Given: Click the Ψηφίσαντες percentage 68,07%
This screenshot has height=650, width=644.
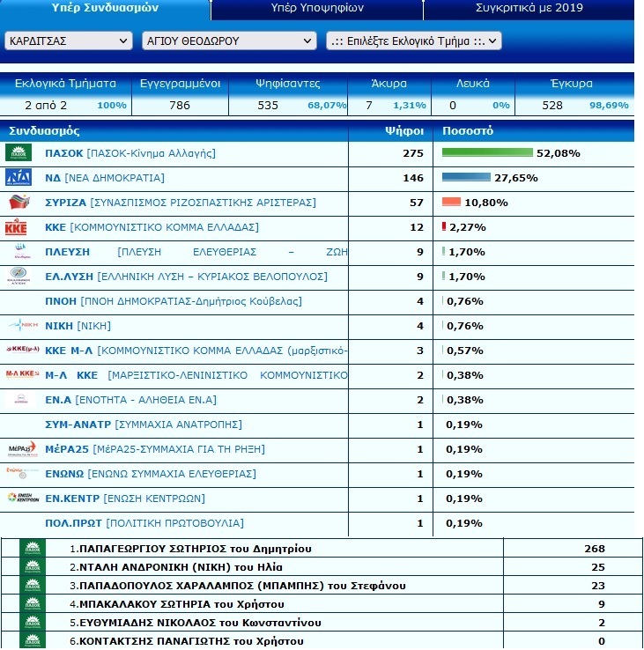Looking at the screenshot, I should click(x=327, y=106).
